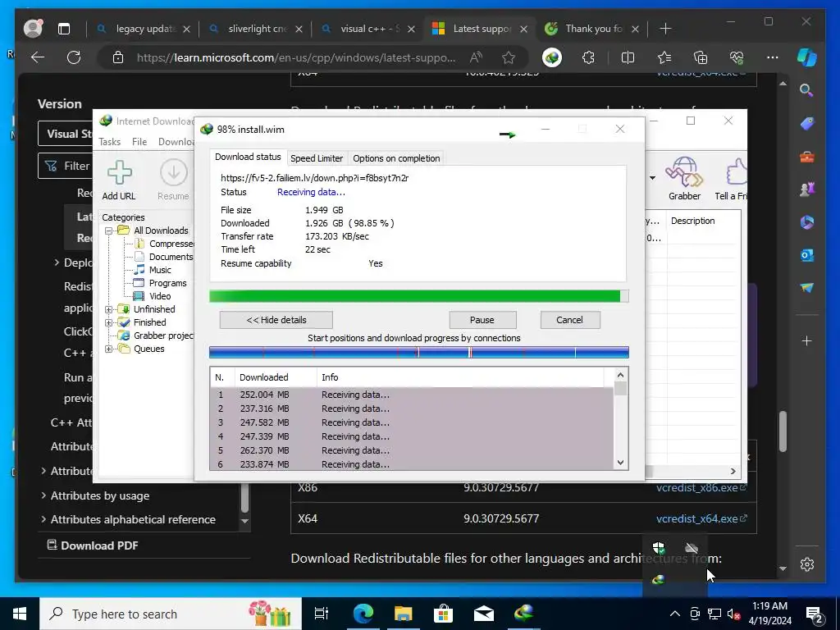Open the Favorites list icon in Edge
The width and height of the screenshot is (840, 630).
[664, 57]
